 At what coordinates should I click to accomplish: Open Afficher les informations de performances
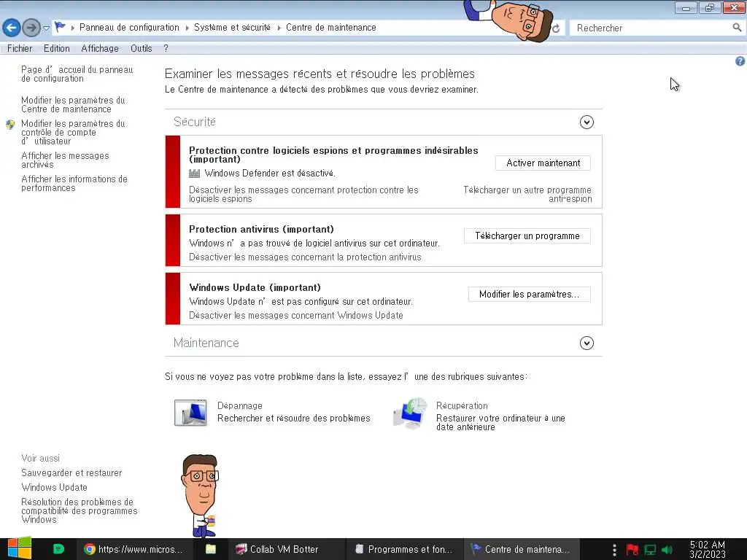click(x=74, y=183)
